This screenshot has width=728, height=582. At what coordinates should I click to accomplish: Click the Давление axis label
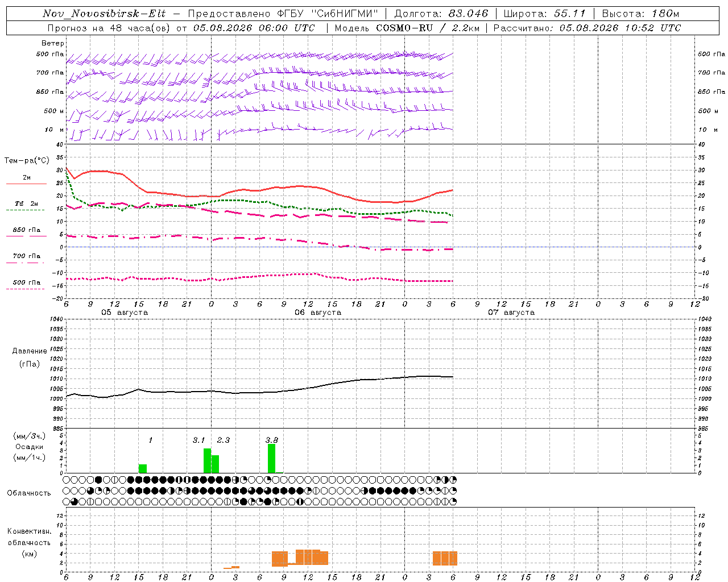pyautogui.click(x=30, y=351)
